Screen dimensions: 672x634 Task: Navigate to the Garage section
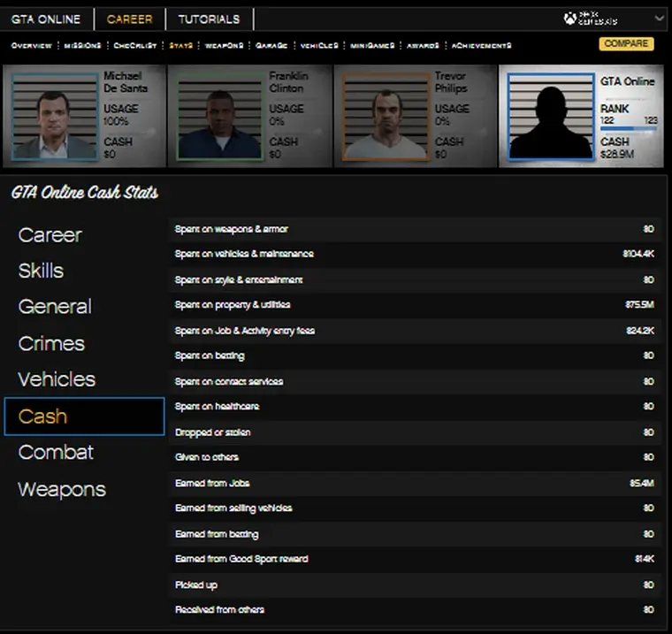pyautogui.click(x=272, y=45)
